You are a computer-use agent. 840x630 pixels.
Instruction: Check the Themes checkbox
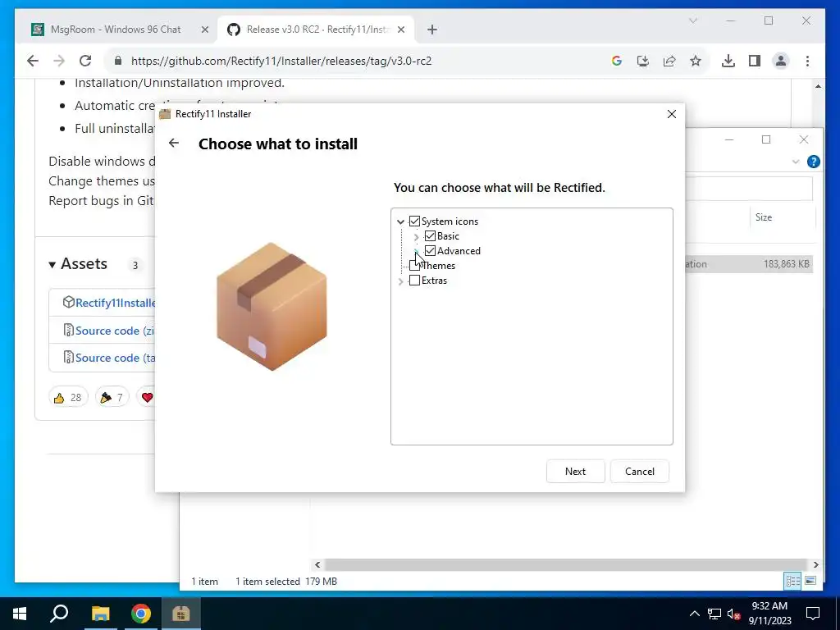(414, 266)
